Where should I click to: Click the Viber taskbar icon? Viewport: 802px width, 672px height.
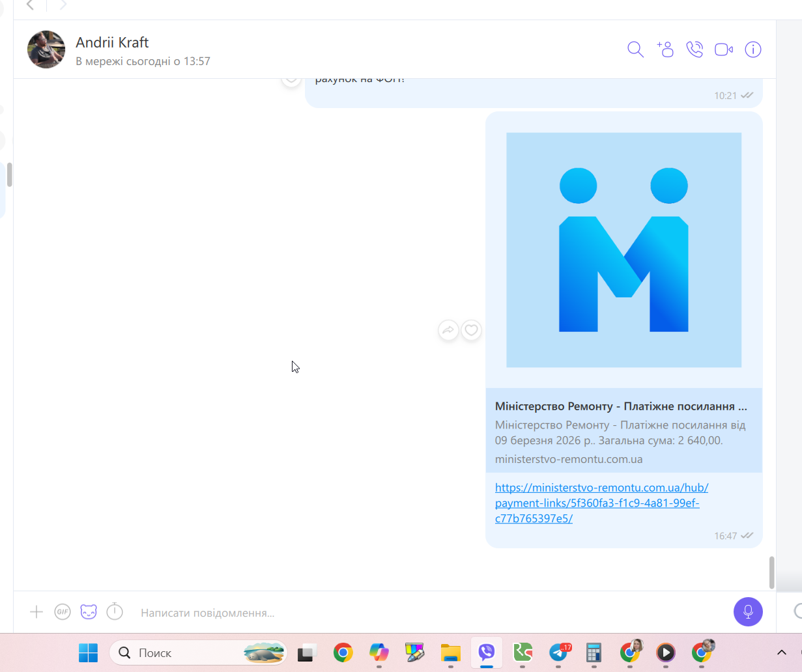pos(487,652)
